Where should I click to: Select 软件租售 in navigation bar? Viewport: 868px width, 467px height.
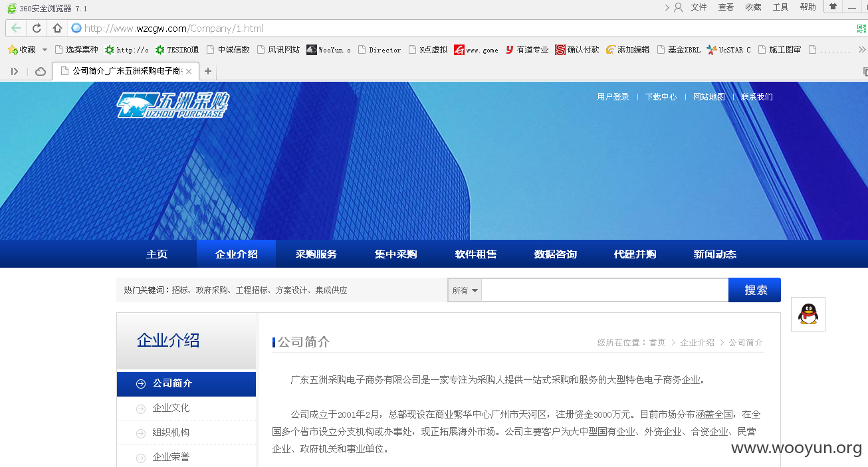[476, 254]
